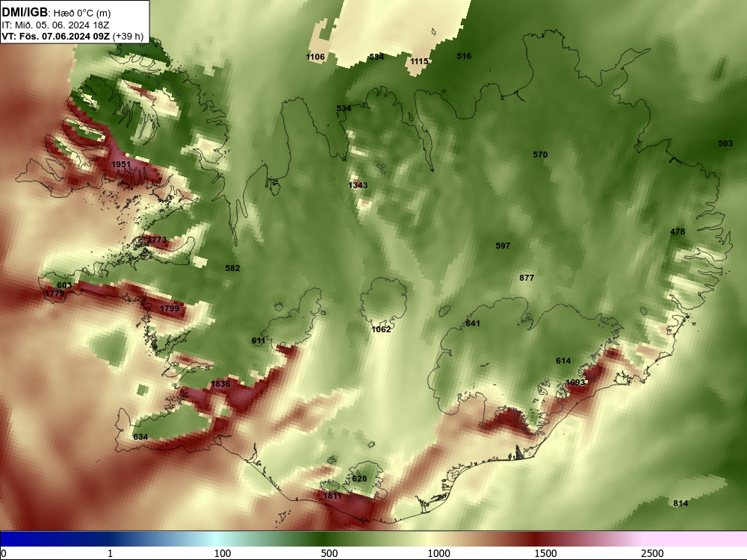Screen dimensions: 747x560
Task: Select the 1836 value on the map
Action: click(220, 384)
